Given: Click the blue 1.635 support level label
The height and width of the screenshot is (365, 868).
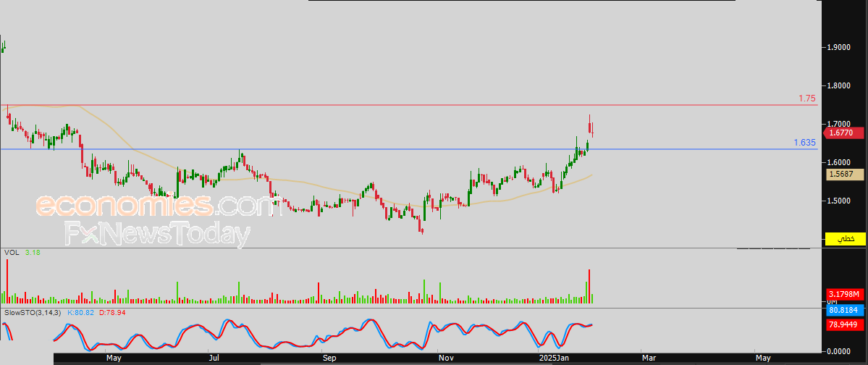Looking at the screenshot, I should [804, 143].
